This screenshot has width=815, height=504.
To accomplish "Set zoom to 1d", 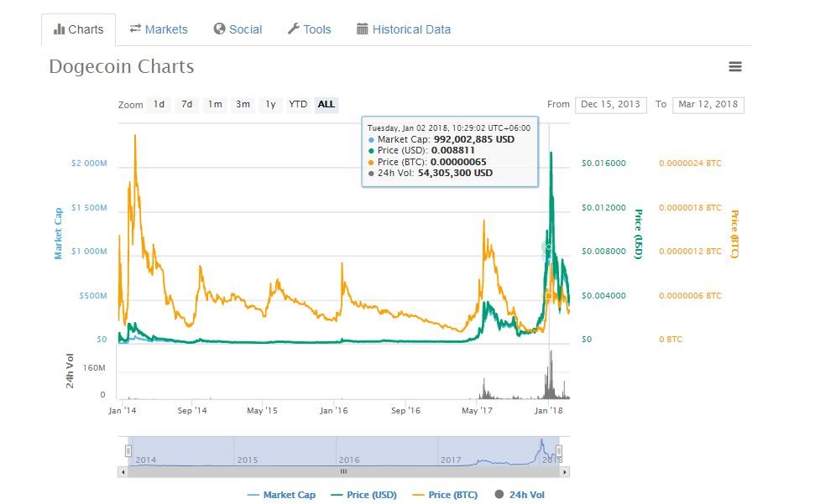I will click(159, 104).
